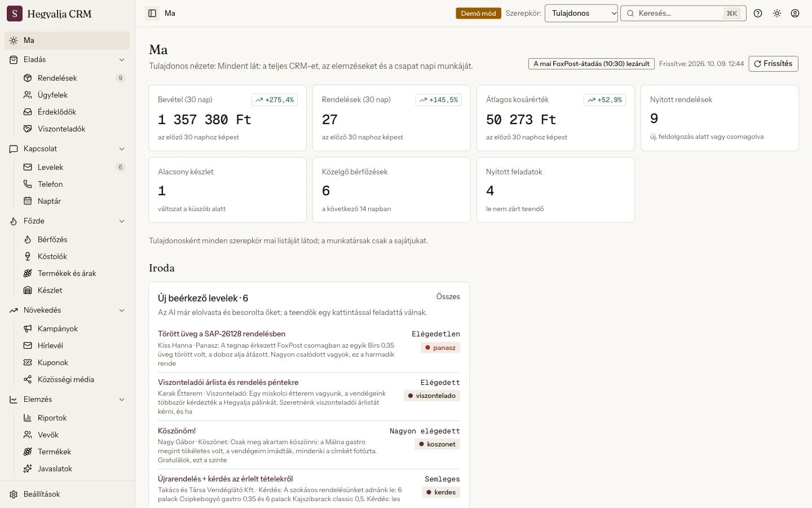
Task: Open Rendelések in the sidebar
Action: pyautogui.click(x=74, y=78)
